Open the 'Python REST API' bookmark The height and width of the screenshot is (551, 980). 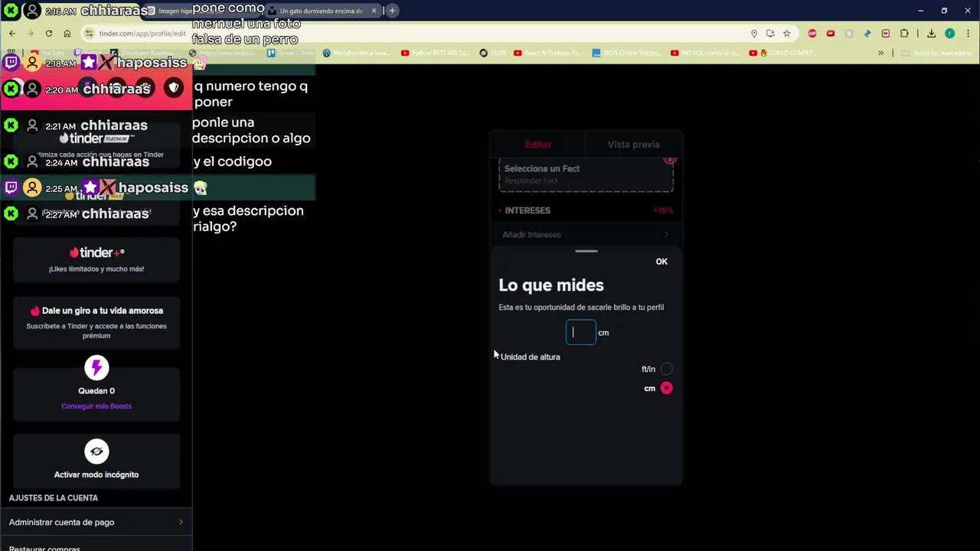433,53
